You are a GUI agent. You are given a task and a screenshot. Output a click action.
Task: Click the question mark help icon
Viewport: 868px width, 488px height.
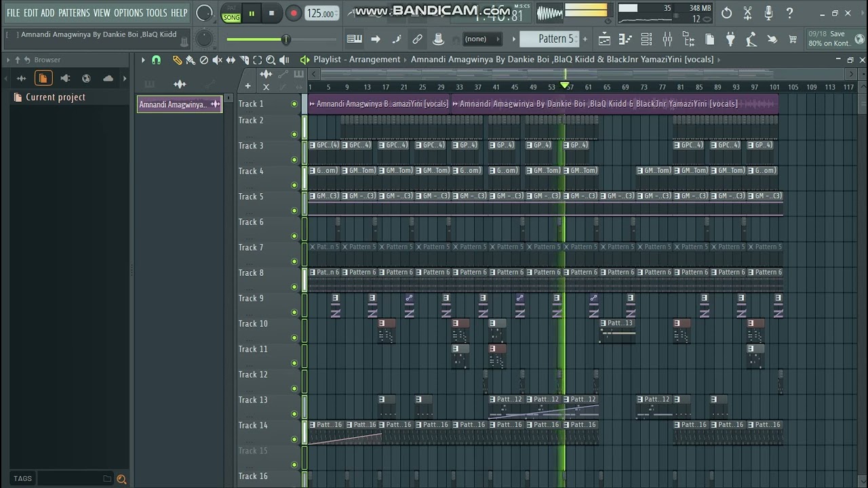pos(789,13)
